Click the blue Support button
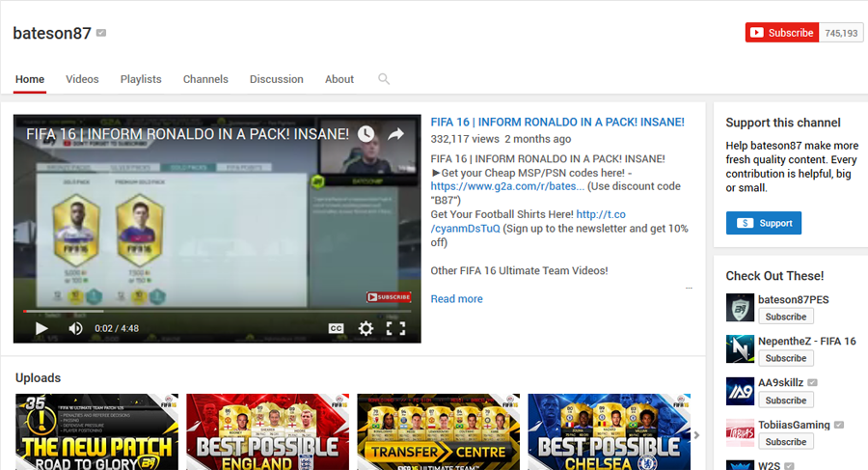 point(764,223)
